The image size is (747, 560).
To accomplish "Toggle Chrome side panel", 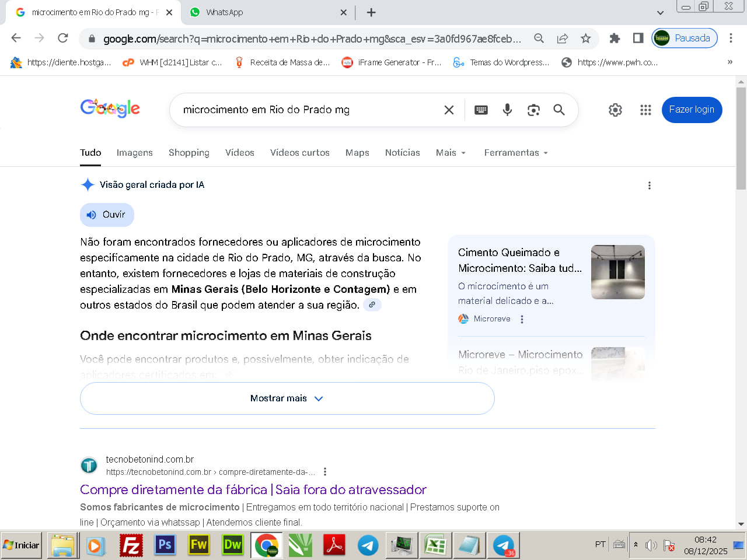I will point(638,38).
